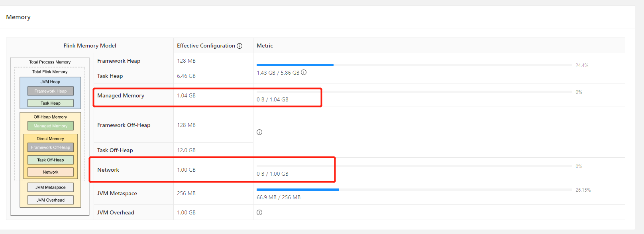Click the JVM Metaspace box in the diagram
644x234 pixels.
[x=51, y=187]
